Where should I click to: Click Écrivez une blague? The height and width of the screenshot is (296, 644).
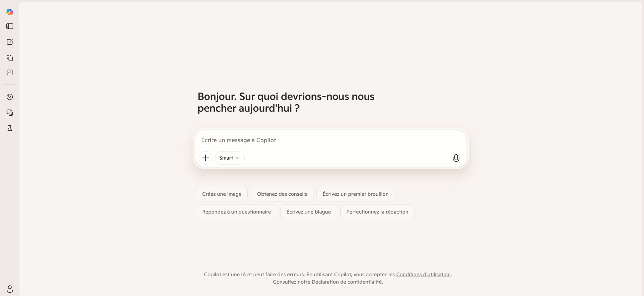click(x=309, y=212)
